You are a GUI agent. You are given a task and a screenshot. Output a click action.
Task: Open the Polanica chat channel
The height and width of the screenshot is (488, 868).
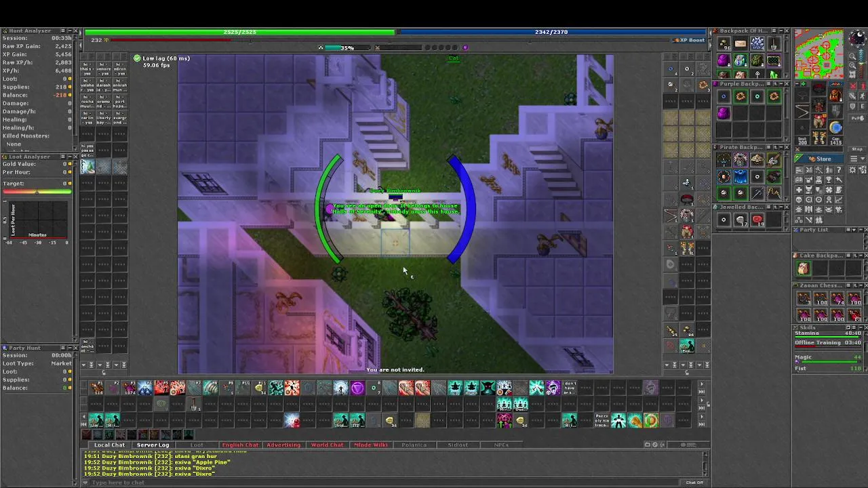(414, 445)
